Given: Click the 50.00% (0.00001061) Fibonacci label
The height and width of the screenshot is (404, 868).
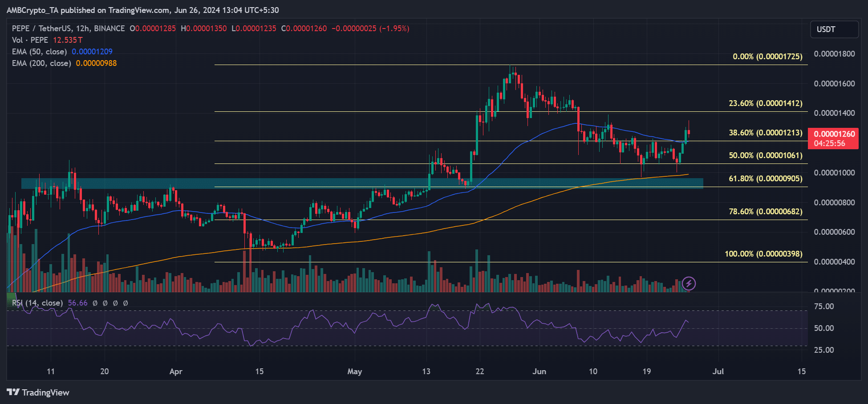Looking at the screenshot, I should pos(766,155).
